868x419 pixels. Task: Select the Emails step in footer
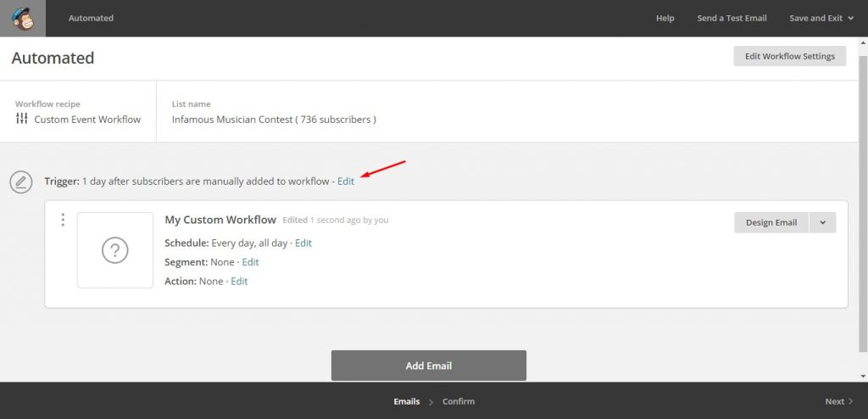(406, 401)
